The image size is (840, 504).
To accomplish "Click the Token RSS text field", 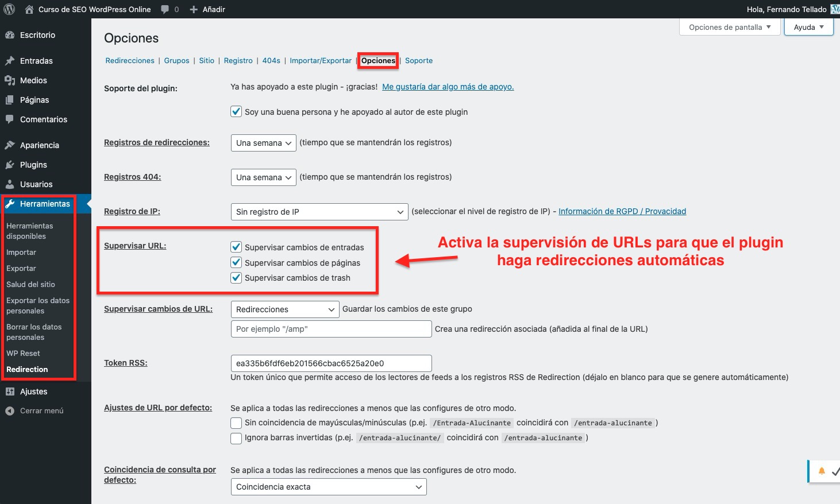I will [331, 363].
